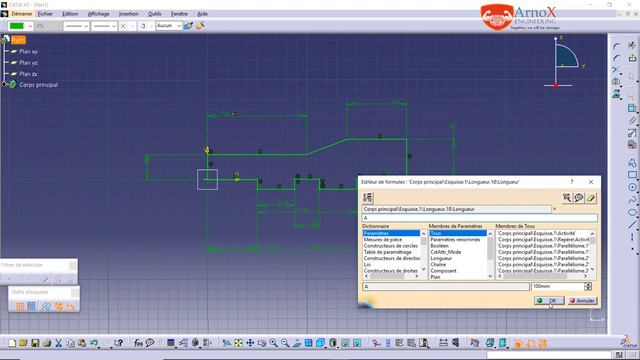Click the ellipse tool in right toolbar
Image resolution: width=640 pixels, height=360 pixels.
632,212
